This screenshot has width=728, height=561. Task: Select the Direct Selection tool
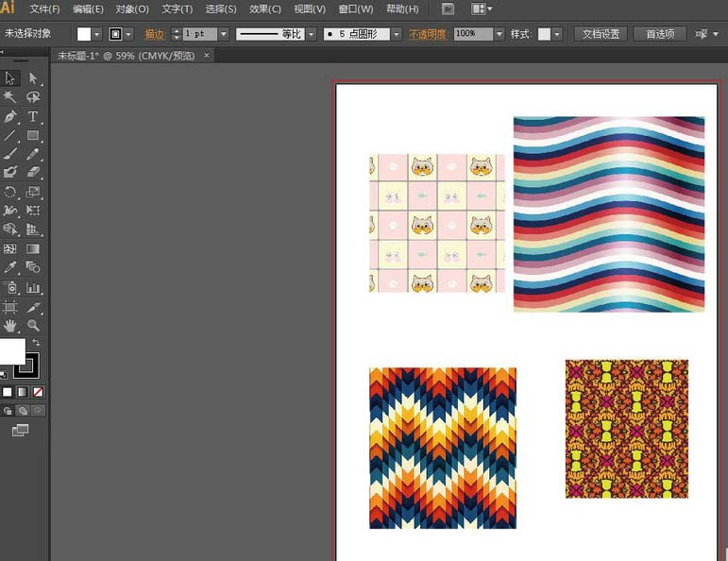(33, 78)
